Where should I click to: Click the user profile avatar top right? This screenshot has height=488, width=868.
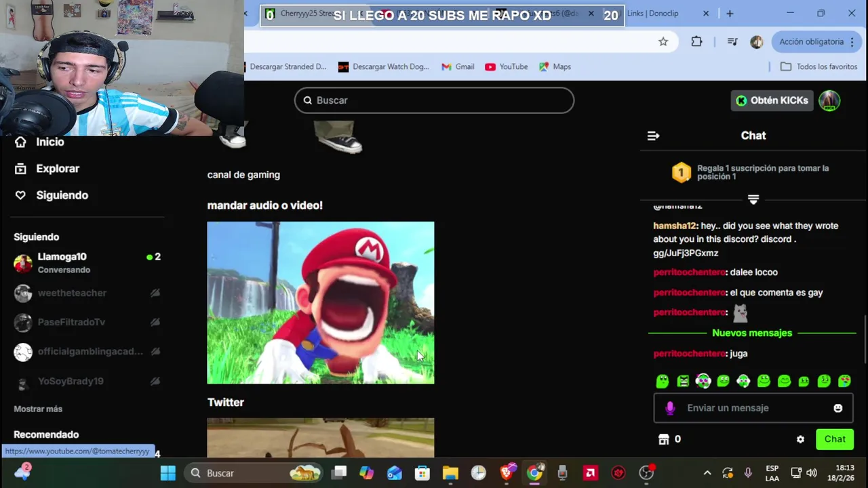coord(829,100)
